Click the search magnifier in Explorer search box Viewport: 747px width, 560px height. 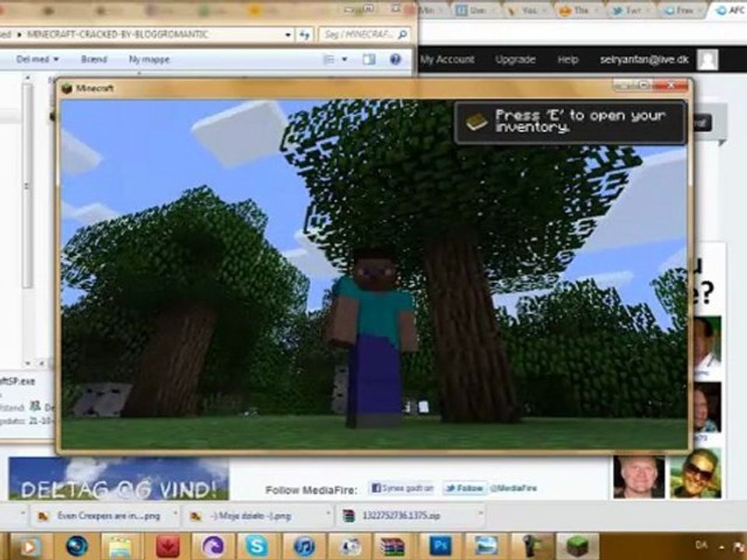coord(402,35)
